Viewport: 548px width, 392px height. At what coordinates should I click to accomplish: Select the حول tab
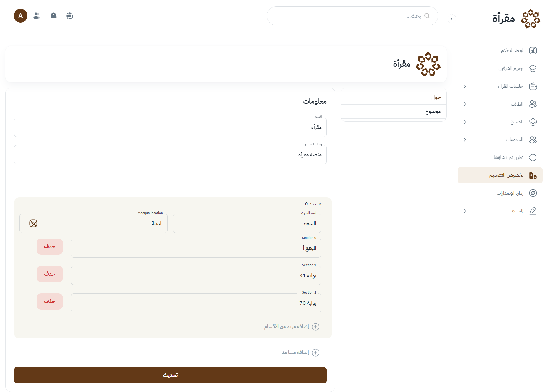[436, 98]
